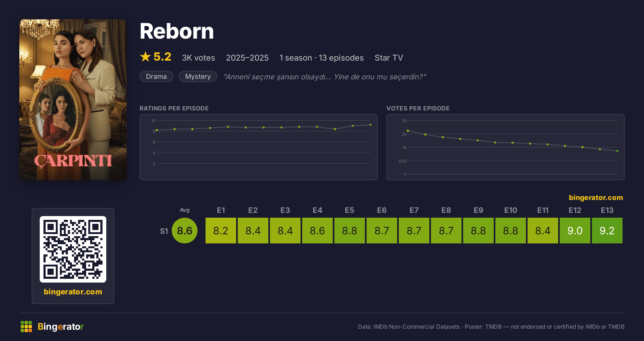Select the E1 rating tile 8.2
Viewport: 644px width, 341px height.
(221, 231)
